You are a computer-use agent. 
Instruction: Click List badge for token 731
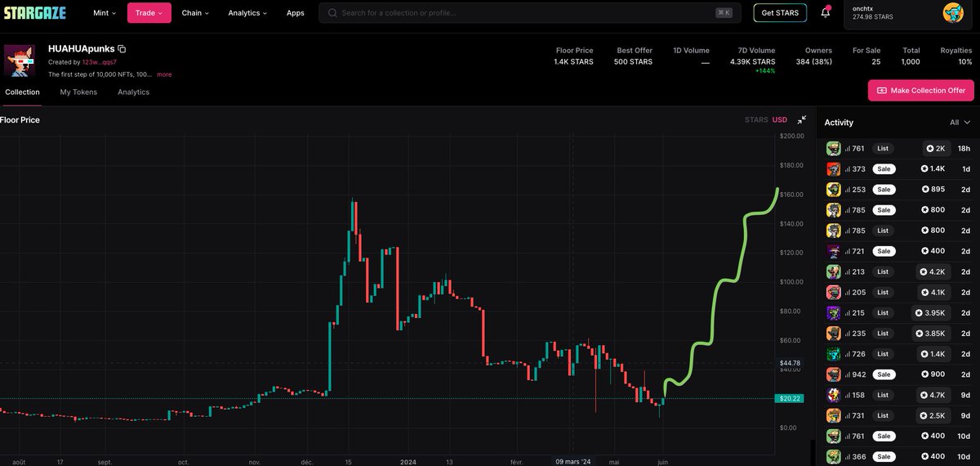point(883,415)
